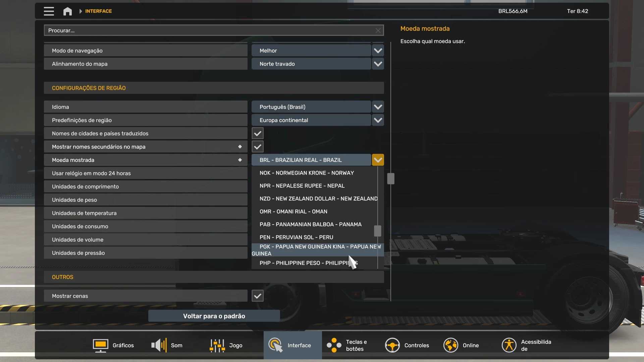The image size is (644, 362).
Task: Open Modo de navegação dropdown arrow
Action: click(x=378, y=51)
